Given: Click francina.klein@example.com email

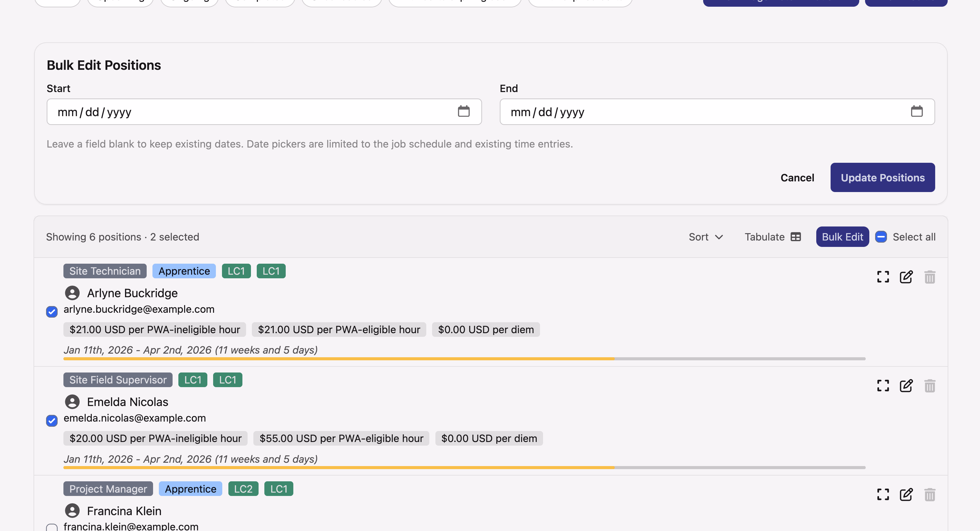Looking at the screenshot, I should (x=131, y=526).
